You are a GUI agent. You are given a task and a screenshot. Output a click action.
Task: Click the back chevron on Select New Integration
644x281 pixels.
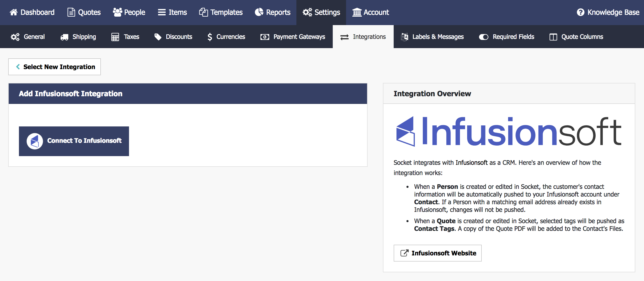[x=18, y=67]
